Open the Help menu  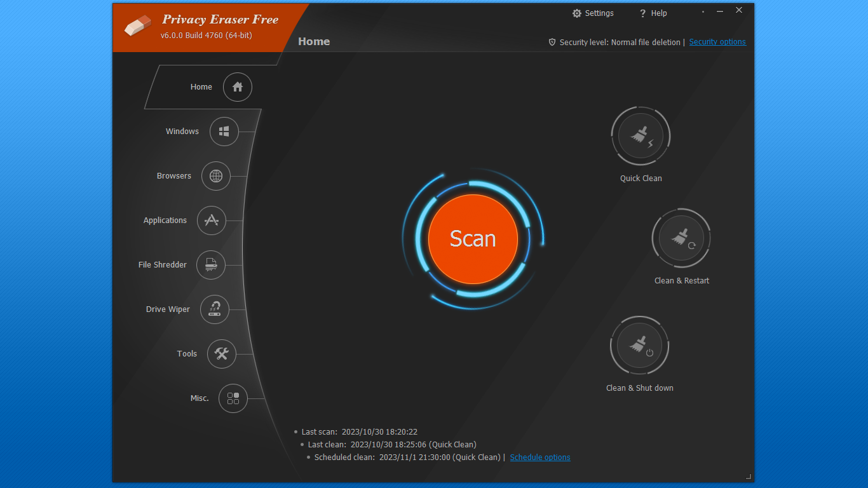[653, 13]
